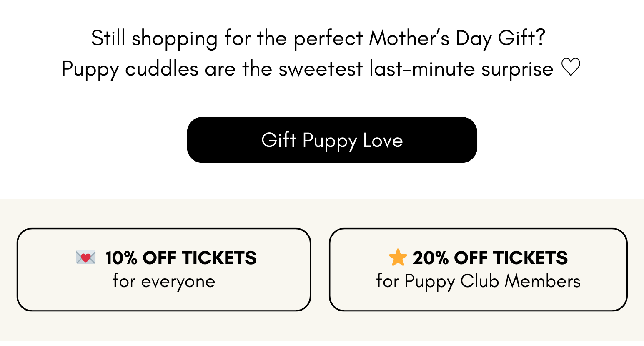The height and width of the screenshot is (346, 644).
Task: Click the "20% OFF TICKETS" bold heading
Action: click(490, 258)
